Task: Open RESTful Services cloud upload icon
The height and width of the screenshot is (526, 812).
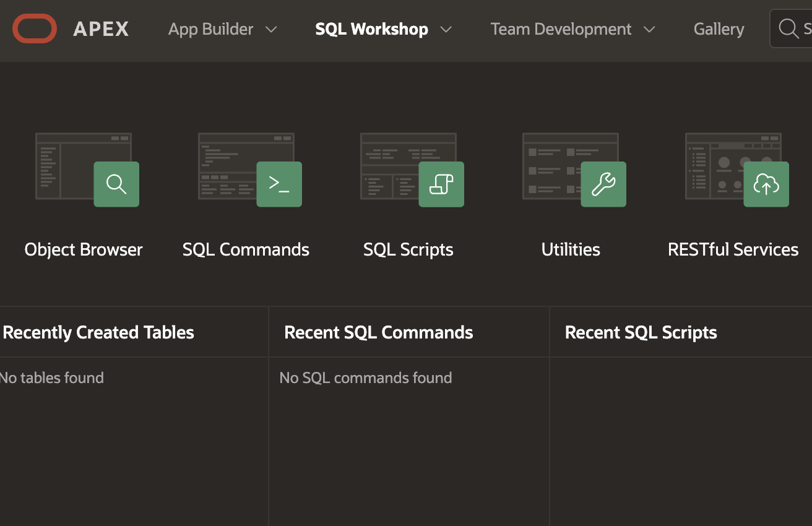Action: pos(766,184)
